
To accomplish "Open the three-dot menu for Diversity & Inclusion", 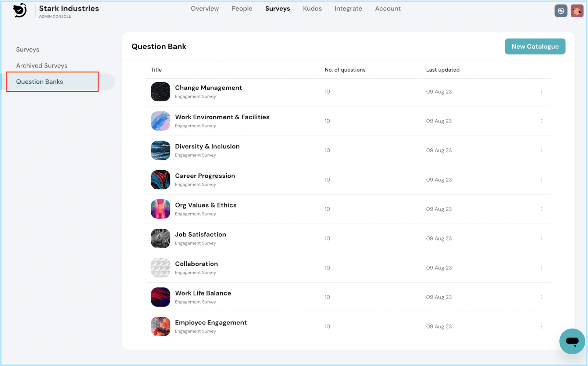I will 541,151.
